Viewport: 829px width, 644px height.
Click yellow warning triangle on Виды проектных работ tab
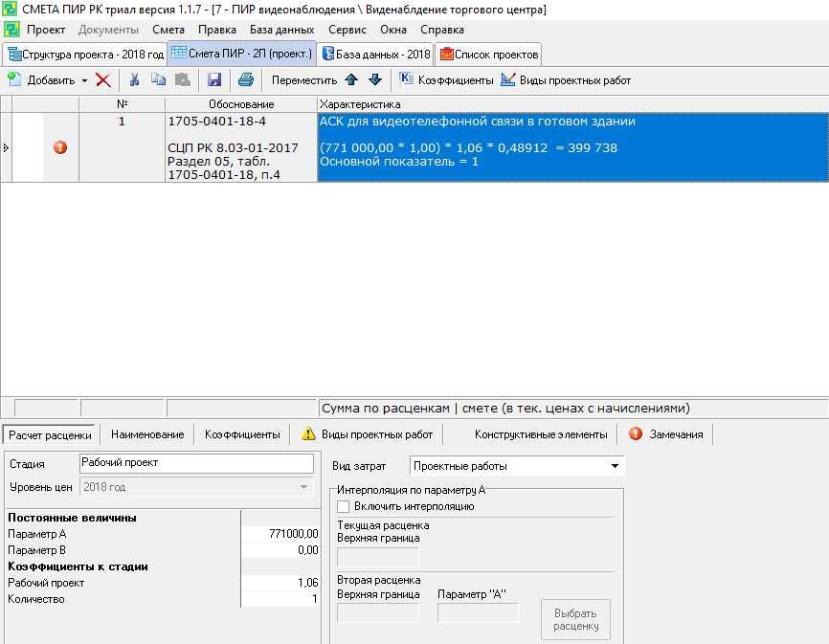[308, 433]
